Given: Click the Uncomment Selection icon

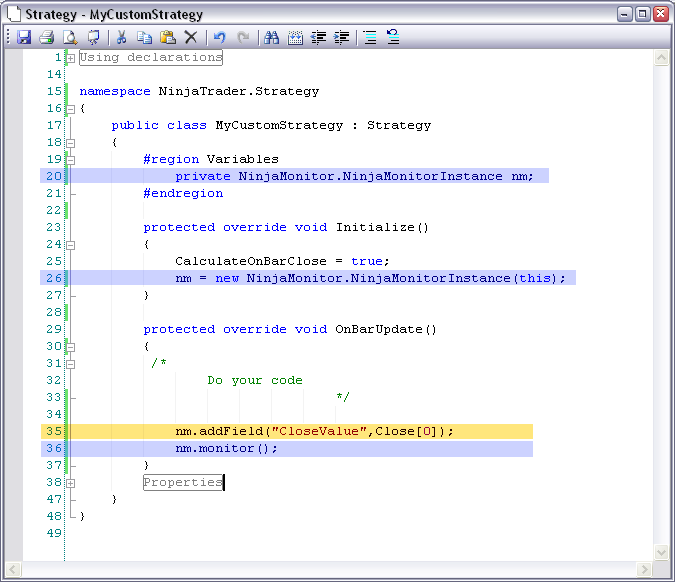Looking at the screenshot, I should 393,37.
